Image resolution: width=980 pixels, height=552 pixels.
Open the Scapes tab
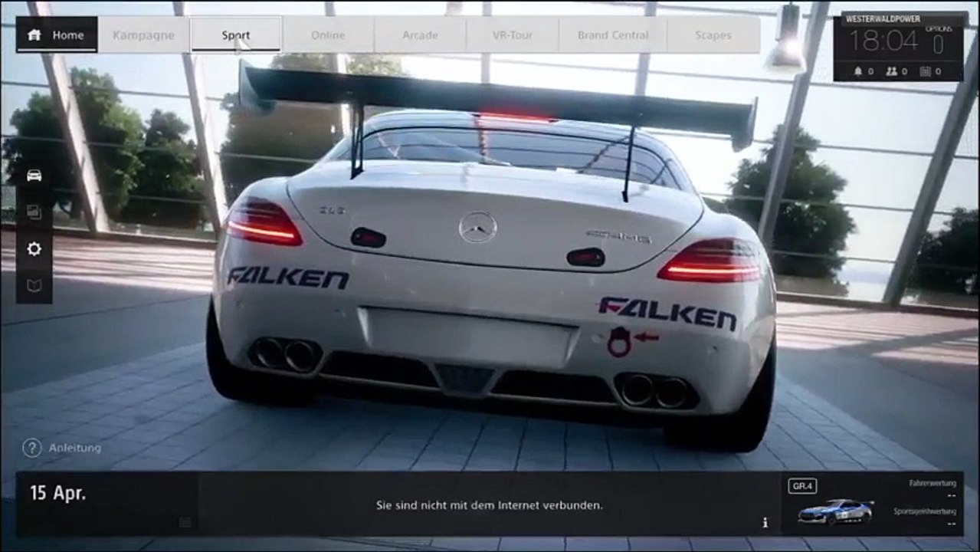(713, 35)
